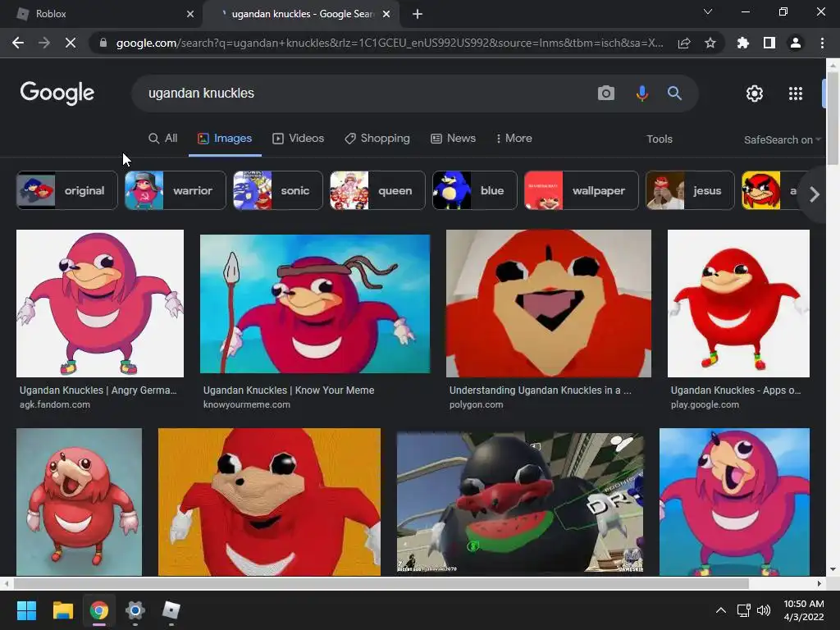
Task: Select the Images tab
Action: (225, 138)
